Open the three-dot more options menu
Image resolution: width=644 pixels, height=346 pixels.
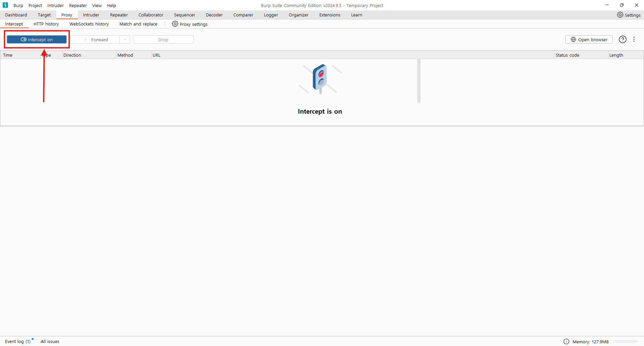[x=634, y=40]
